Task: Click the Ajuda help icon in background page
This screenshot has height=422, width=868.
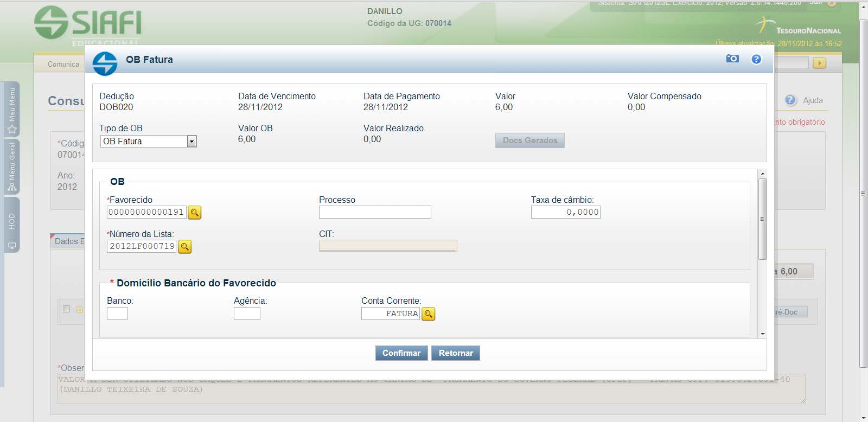Action: point(790,100)
